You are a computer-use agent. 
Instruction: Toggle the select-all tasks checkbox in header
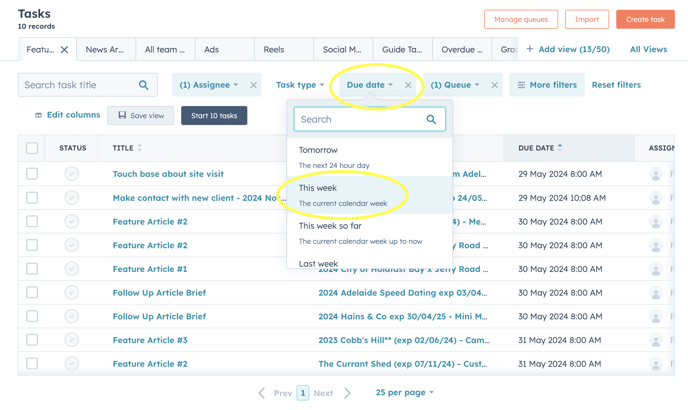(x=32, y=148)
